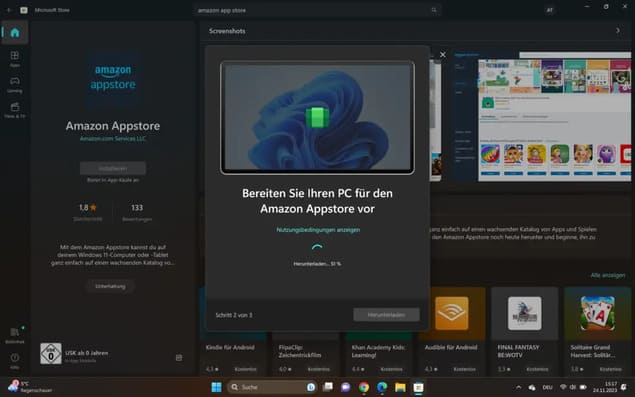Click 'Alle anzeigen' link
Image resolution: width=635 pixels, height=397 pixels.
click(607, 275)
